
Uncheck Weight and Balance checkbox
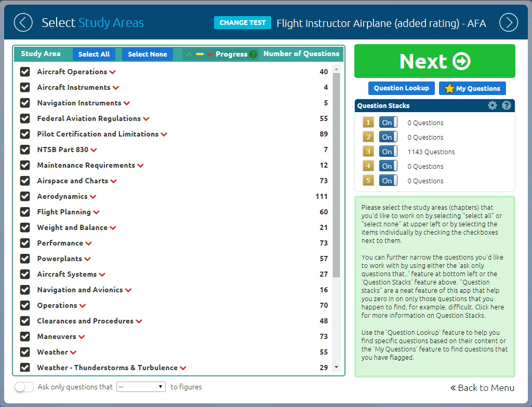(x=25, y=227)
